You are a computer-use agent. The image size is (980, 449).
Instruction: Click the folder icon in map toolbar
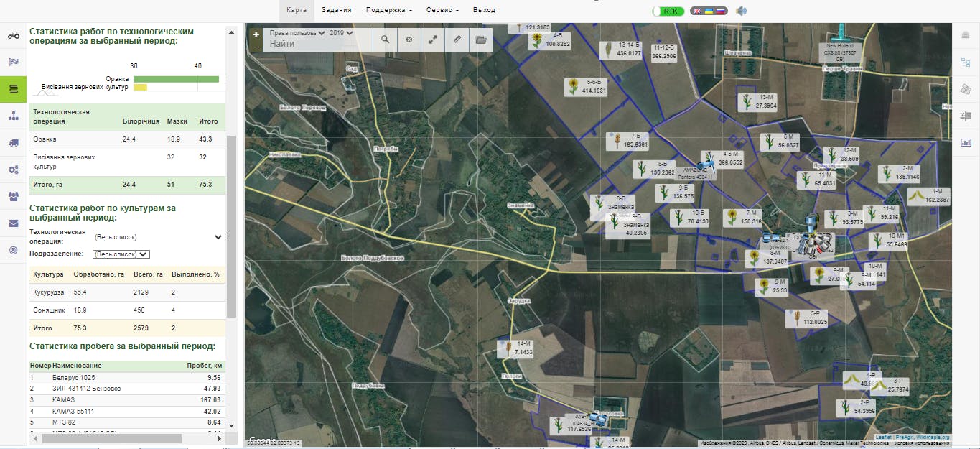pos(481,40)
